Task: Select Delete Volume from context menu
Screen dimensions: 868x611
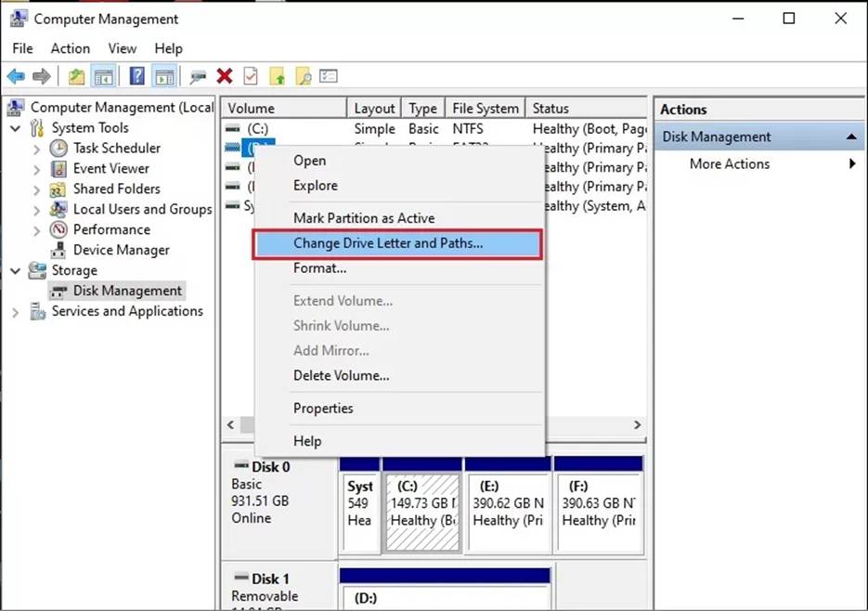Action: pos(341,376)
